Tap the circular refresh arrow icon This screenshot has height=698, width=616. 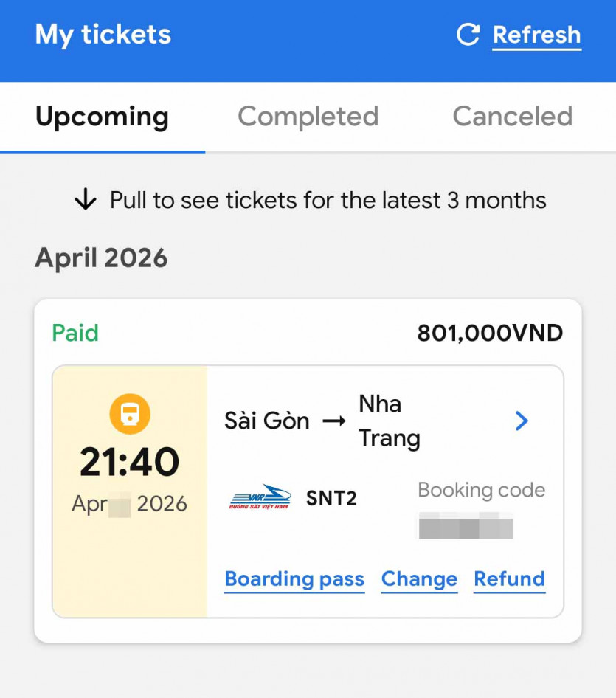[468, 35]
